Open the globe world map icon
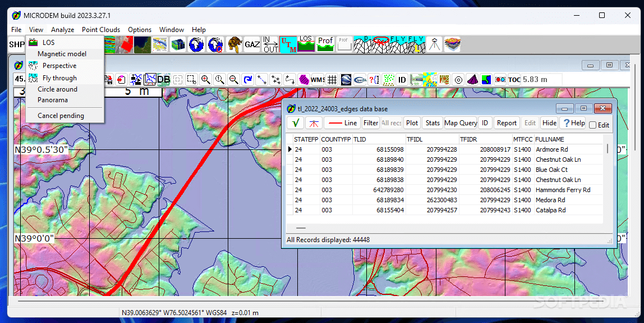This screenshot has width=644, height=323. [x=196, y=44]
